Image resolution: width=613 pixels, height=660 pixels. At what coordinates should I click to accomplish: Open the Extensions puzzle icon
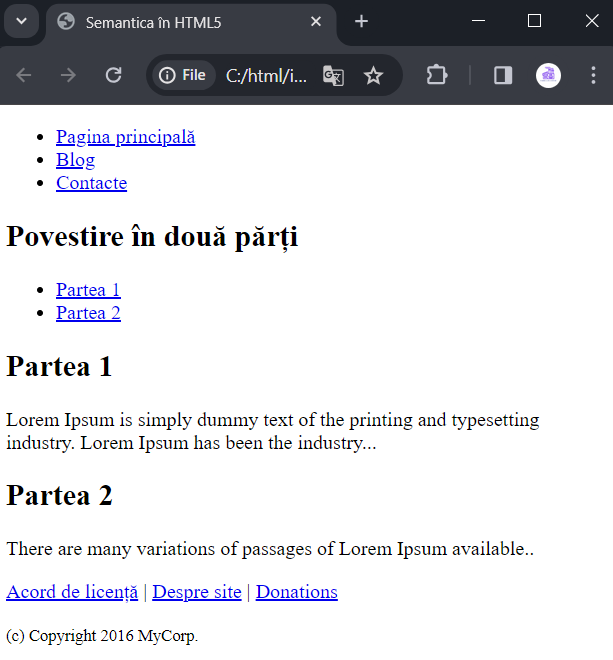pos(437,75)
